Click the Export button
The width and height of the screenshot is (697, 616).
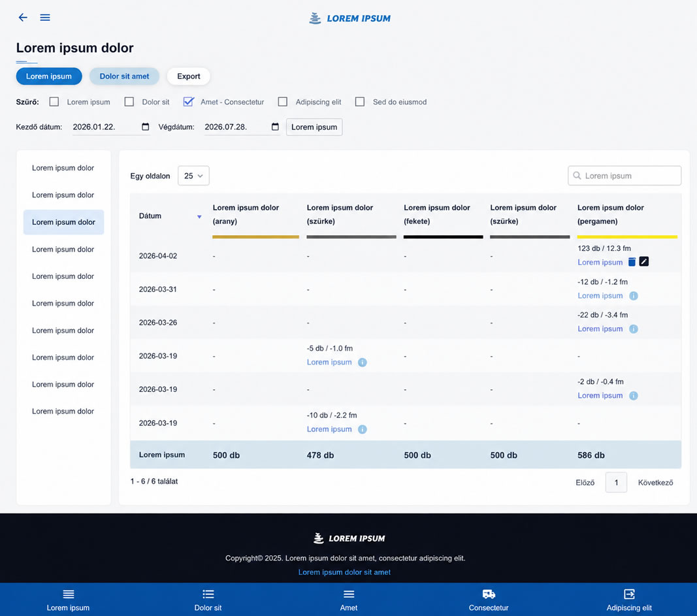point(189,76)
